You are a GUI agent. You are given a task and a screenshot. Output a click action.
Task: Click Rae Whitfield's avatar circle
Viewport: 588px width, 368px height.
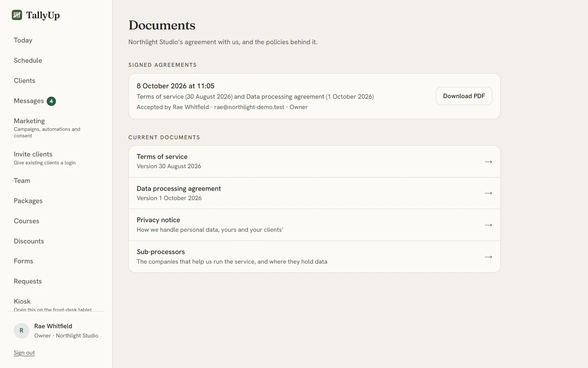point(21,330)
